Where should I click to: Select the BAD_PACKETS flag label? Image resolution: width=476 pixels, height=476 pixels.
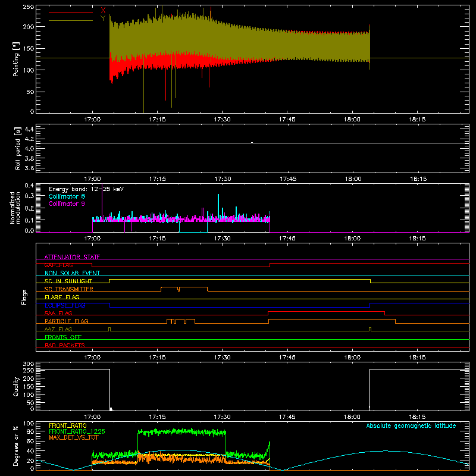coord(65,345)
